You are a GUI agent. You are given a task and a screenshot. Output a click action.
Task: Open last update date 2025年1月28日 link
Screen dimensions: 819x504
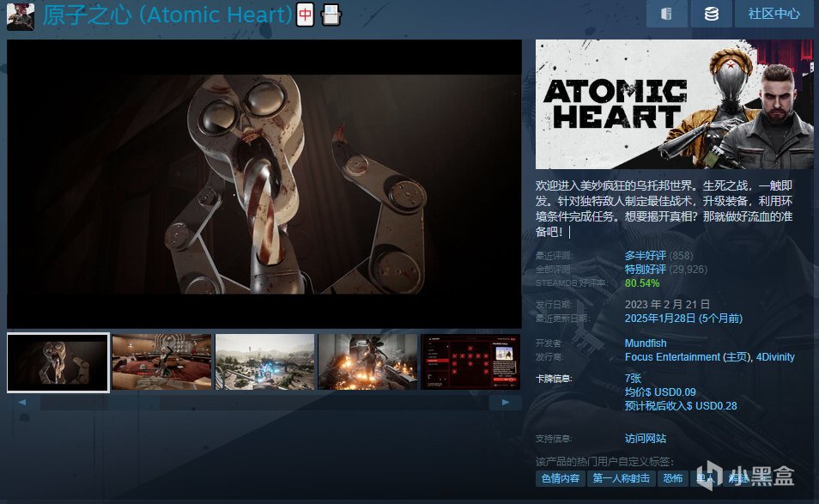[683, 318]
